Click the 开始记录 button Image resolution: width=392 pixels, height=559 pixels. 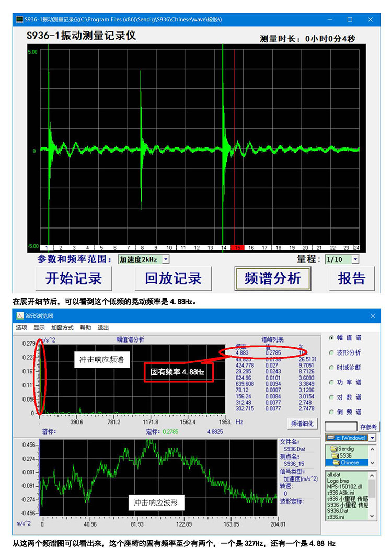tap(73, 278)
